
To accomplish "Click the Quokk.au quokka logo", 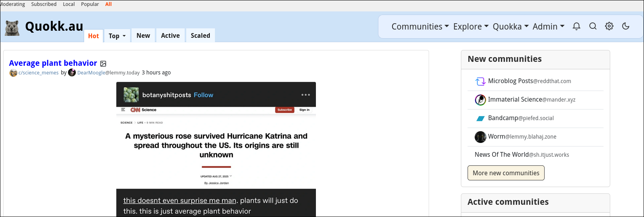I will click(x=12, y=28).
